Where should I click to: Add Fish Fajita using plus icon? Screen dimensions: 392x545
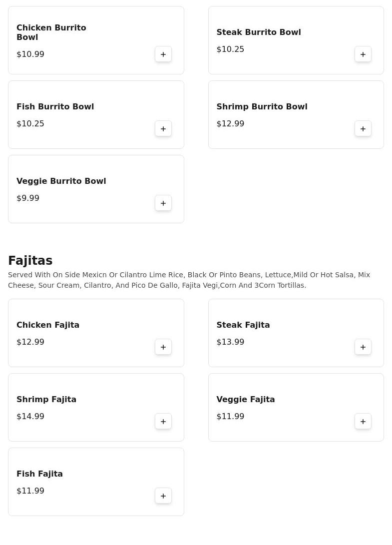tap(163, 496)
